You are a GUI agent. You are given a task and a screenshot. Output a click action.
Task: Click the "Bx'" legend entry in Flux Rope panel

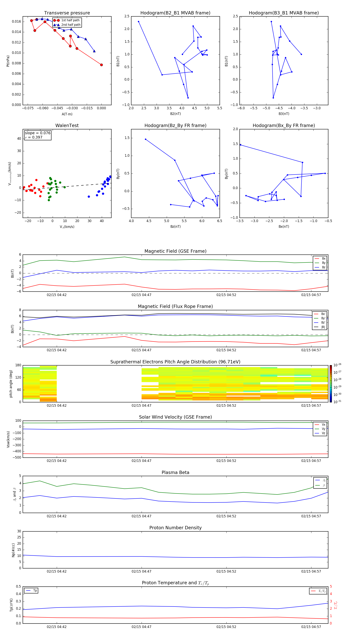click(320, 314)
